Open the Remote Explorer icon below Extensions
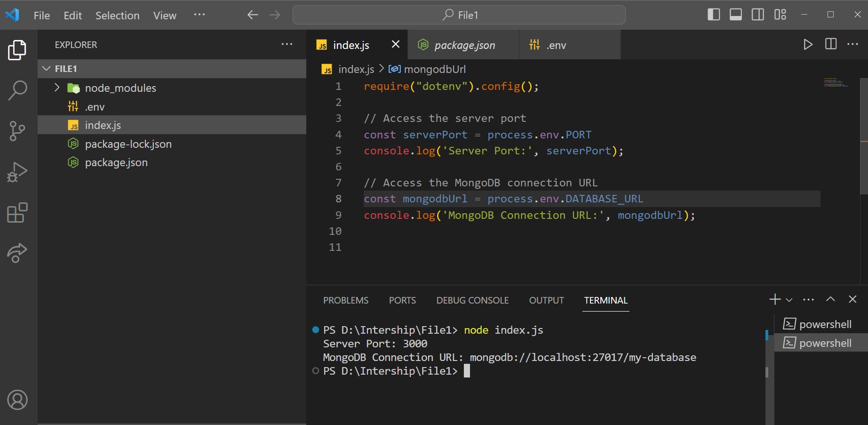Screen dimensions: 868x425 (x=17, y=253)
